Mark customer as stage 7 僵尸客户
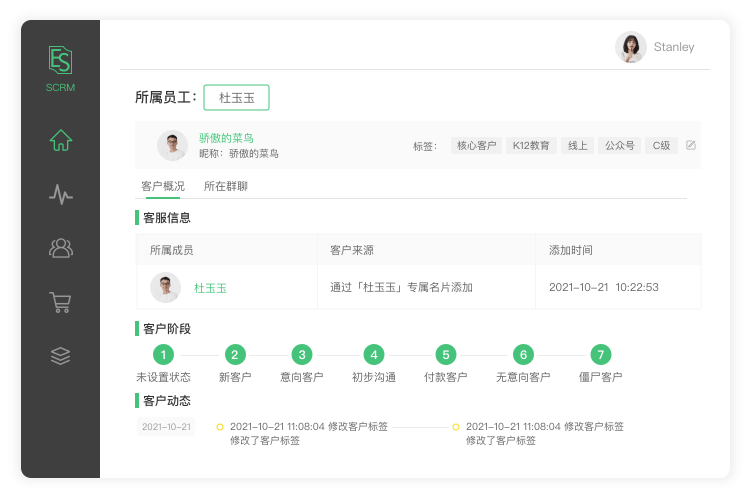751x497 pixels. (x=600, y=354)
